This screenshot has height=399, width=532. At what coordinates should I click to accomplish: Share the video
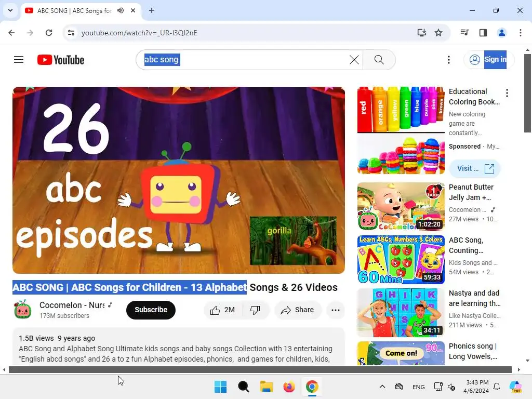298,310
